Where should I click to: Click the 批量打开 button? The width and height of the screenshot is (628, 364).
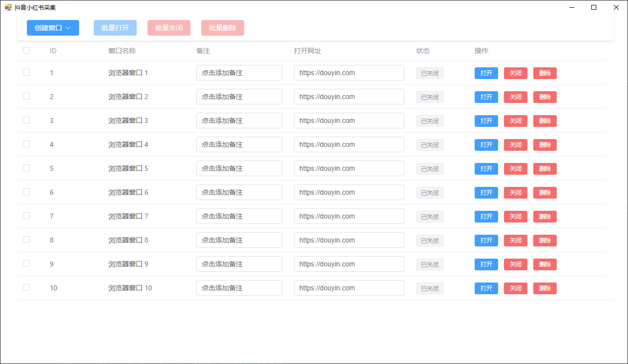pyautogui.click(x=115, y=28)
